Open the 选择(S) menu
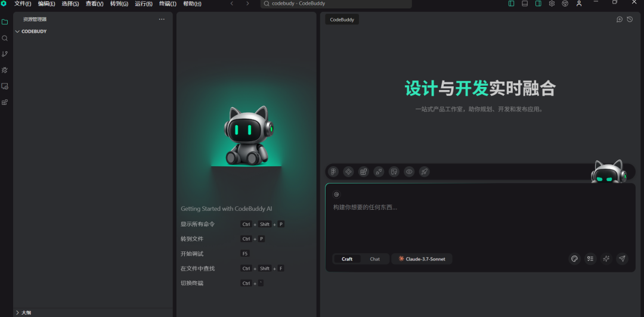Screen dimensions: 644x317 [x=70, y=4]
